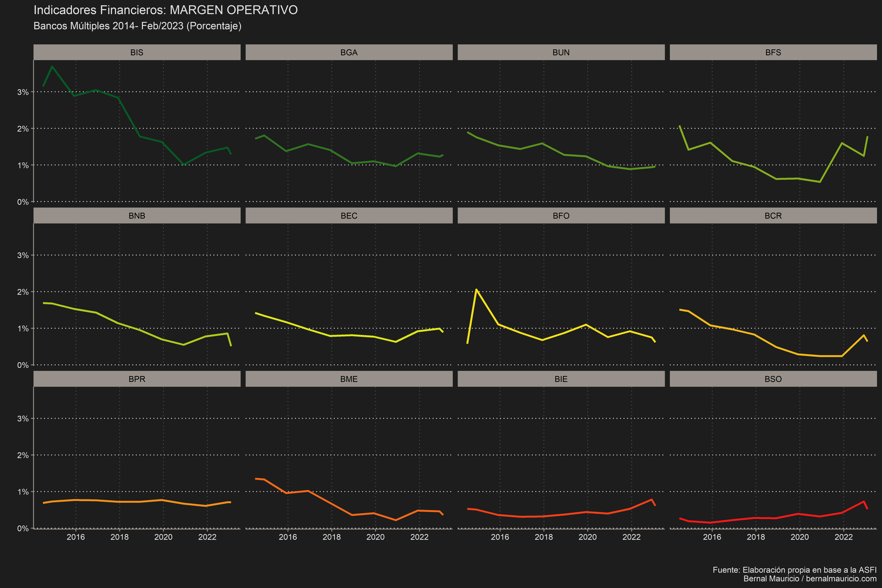882x588 pixels.
Task: Click the subtitle 'Bancos Múltiples 2014- Feb/2023 (Porcentaje)'
Action: pyautogui.click(x=138, y=26)
